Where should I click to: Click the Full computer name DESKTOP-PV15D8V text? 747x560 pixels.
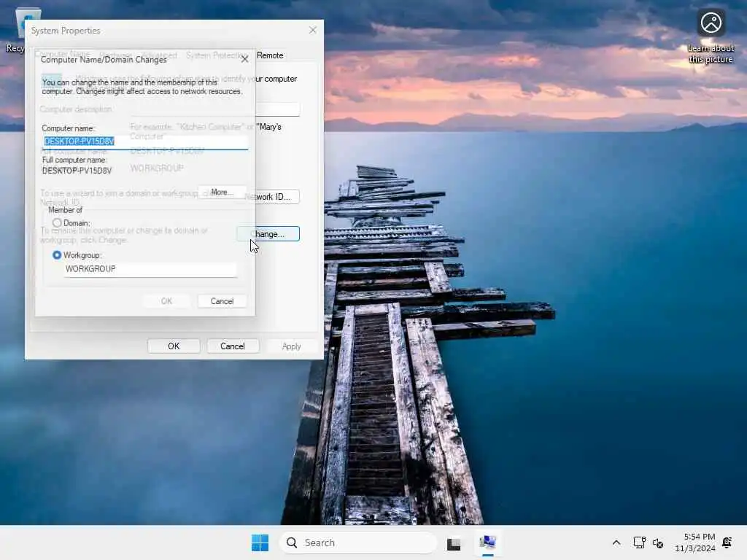(x=77, y=171)
